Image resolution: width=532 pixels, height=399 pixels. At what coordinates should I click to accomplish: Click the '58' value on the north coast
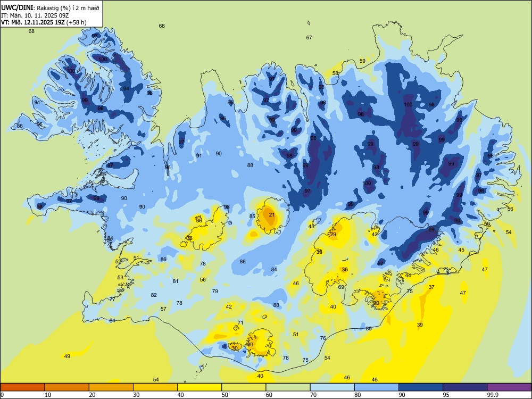[336, 73]
